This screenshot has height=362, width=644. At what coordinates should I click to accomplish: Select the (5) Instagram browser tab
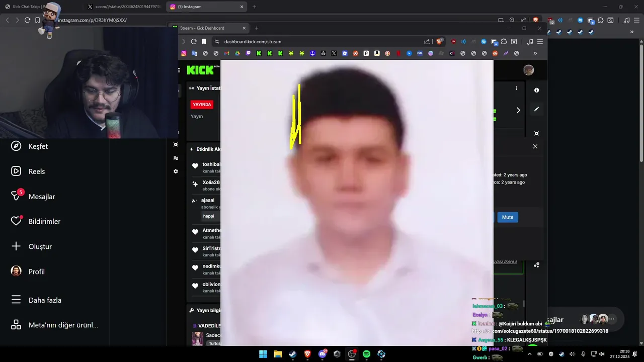[x=206, y=7]
